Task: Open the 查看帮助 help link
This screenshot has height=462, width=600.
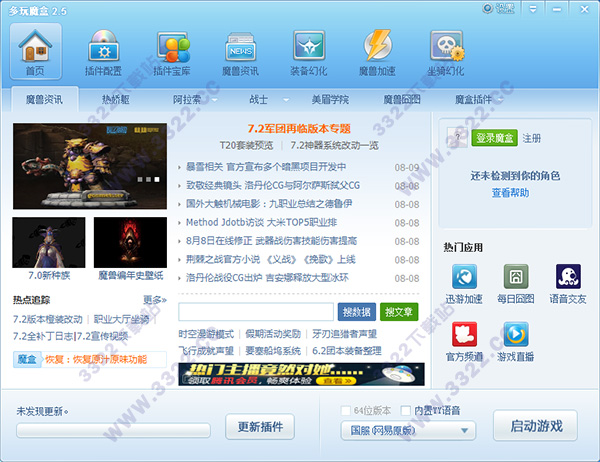Action: [x=510, y=193]
